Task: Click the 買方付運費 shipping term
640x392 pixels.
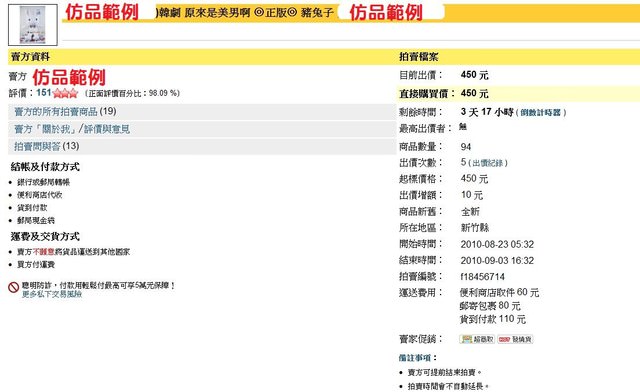Action: [x=36, y=265]
